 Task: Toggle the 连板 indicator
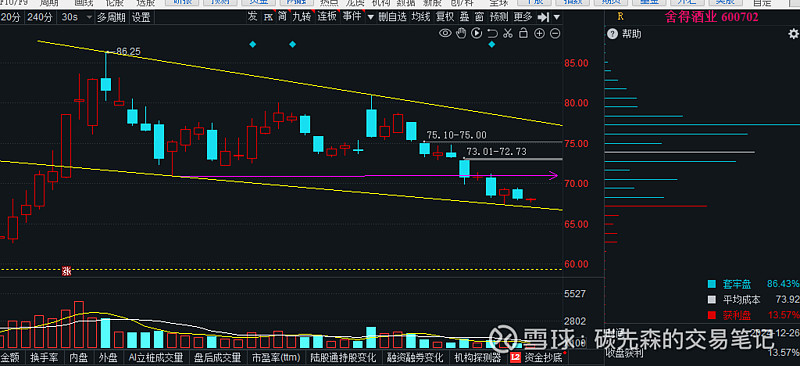[328, 17]
